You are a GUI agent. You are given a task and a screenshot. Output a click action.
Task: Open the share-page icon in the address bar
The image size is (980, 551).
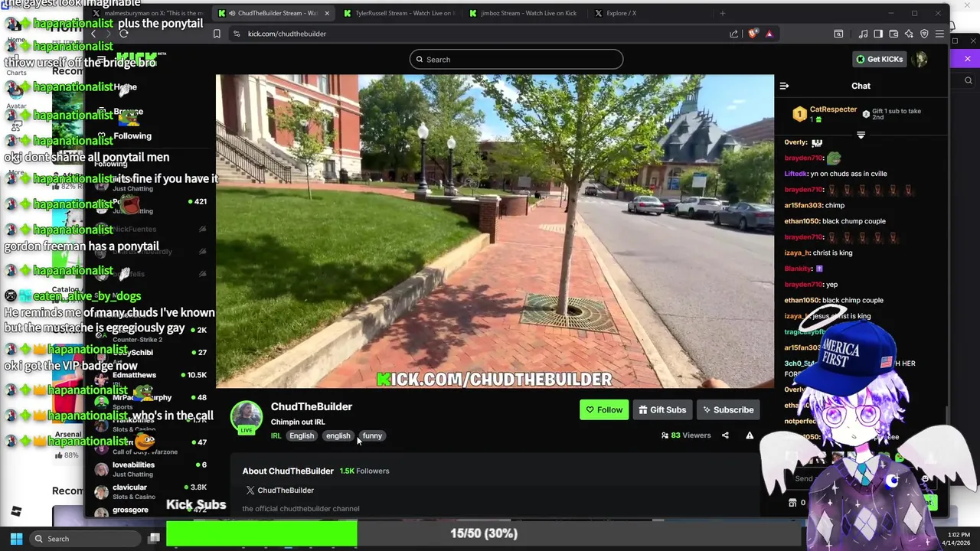tap(734, 34)
